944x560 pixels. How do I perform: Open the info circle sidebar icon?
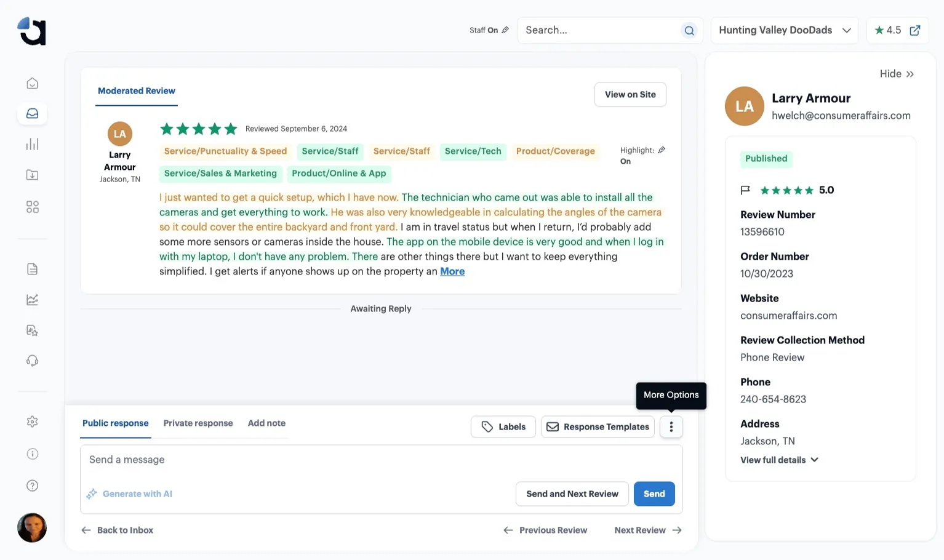[x=33, y=454]
